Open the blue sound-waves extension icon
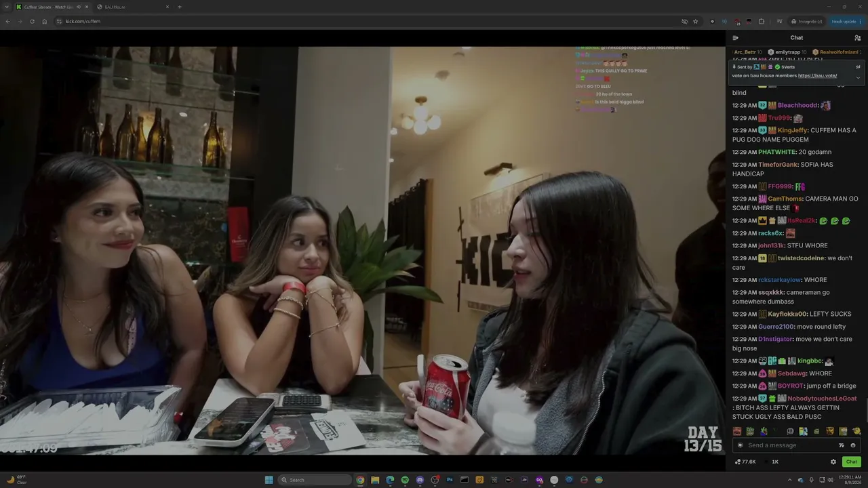Viewport: 868px width, 488px height. (724, 21)
